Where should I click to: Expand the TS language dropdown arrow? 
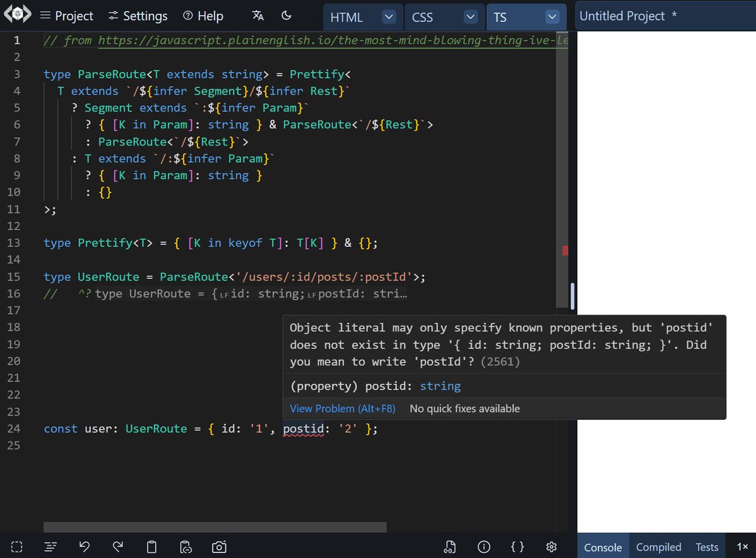(x=553, y=17)
